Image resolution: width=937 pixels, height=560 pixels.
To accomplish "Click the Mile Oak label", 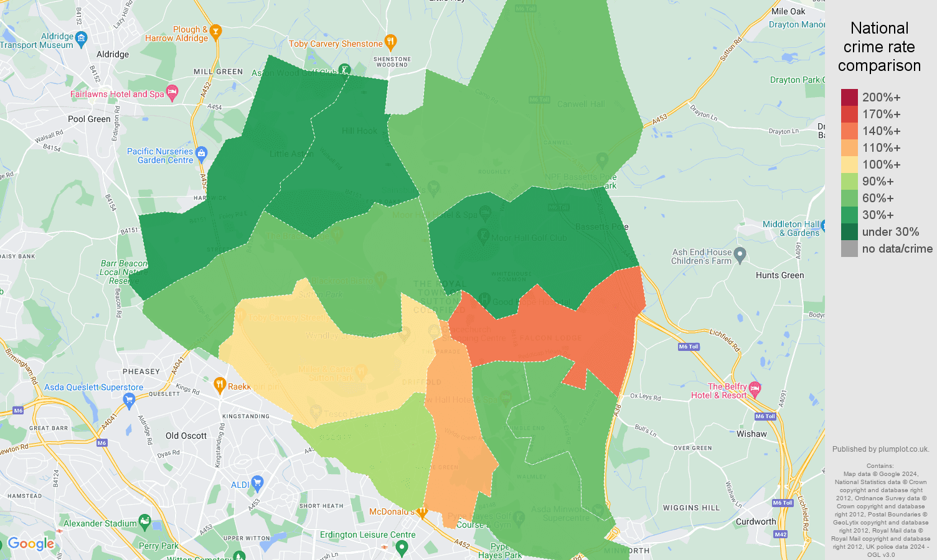I will click(x=788, y=11).
